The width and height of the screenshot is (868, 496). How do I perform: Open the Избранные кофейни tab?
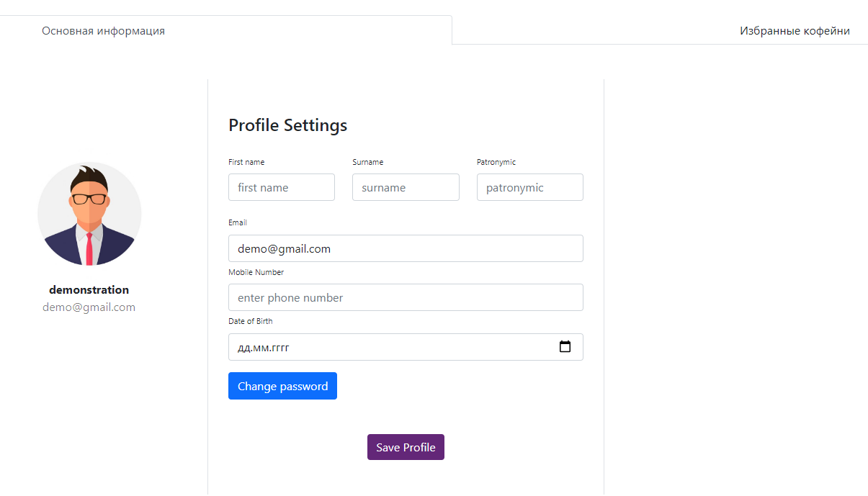795,31
